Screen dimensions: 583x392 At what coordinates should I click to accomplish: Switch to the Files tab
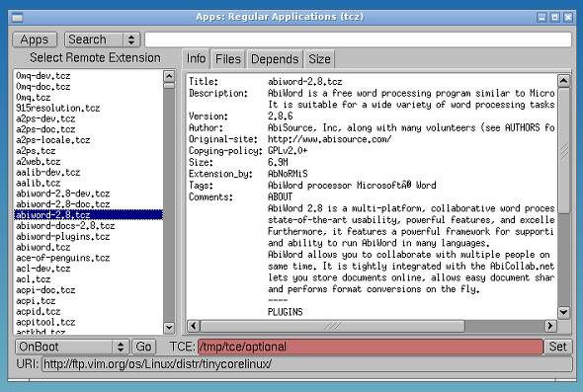click(228, 59)
